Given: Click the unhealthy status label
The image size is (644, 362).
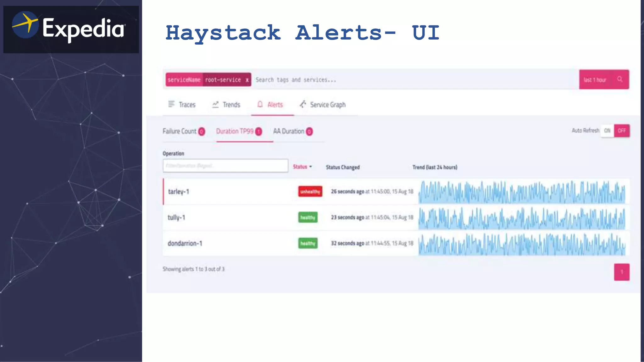Looking at the screenshot, I should click(310, 191).
